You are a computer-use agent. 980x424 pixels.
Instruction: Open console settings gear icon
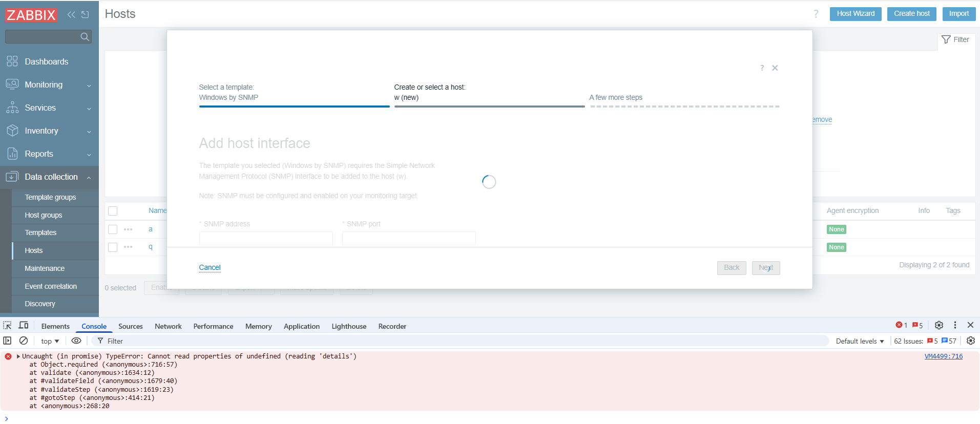click(x=971, y=341)
